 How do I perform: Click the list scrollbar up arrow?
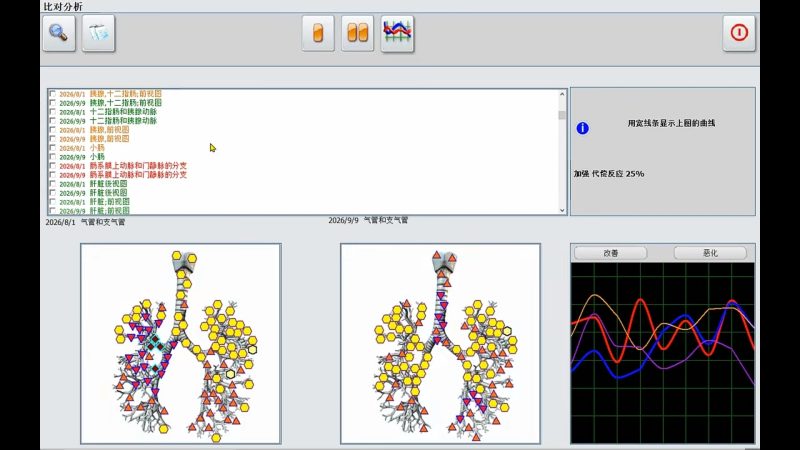[562, 94]
